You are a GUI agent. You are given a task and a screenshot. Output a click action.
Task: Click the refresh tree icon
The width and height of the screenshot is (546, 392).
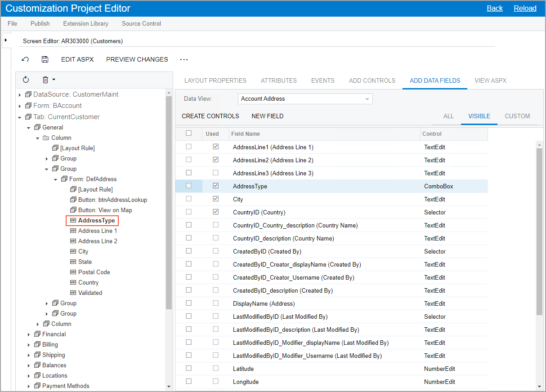pos(26,80)
